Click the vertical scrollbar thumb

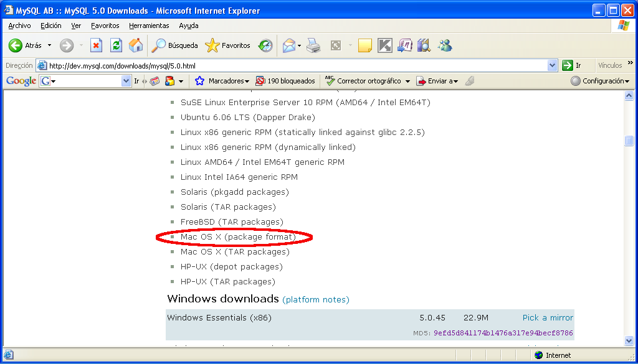[x=629, y=141]
